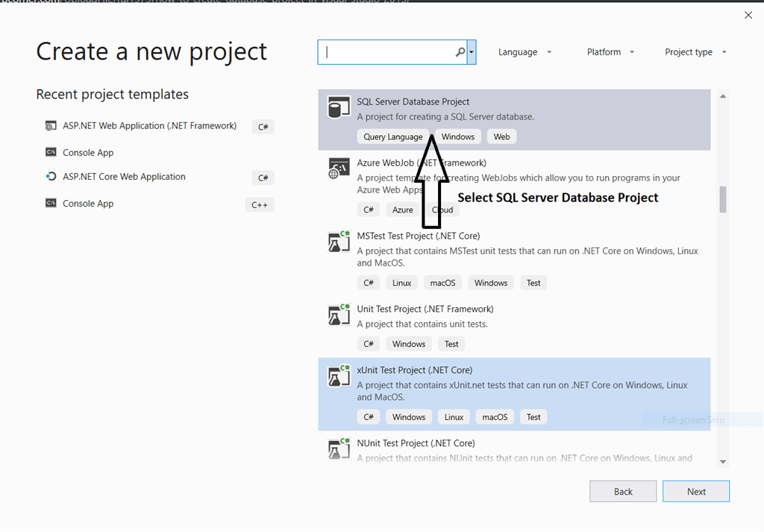Click the Web tag under SQL Server project
The image size is (764, 532).
coord(501,137)
